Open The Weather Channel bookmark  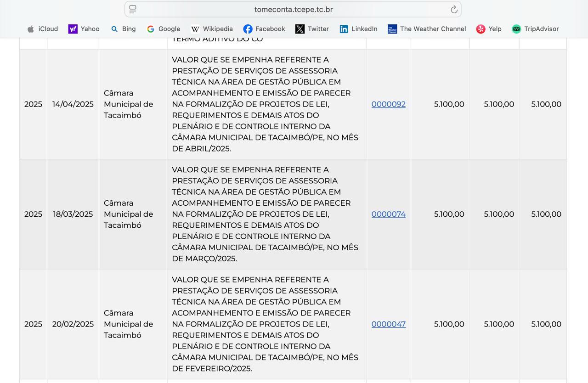[427, 29]
